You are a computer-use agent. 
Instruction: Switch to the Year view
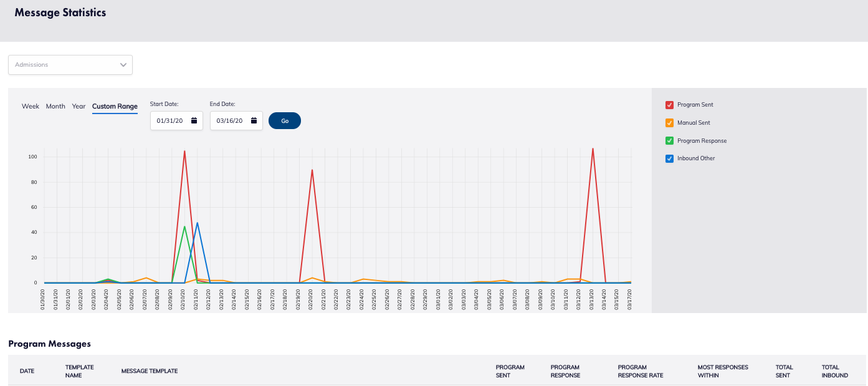click(x=79, y=106)
